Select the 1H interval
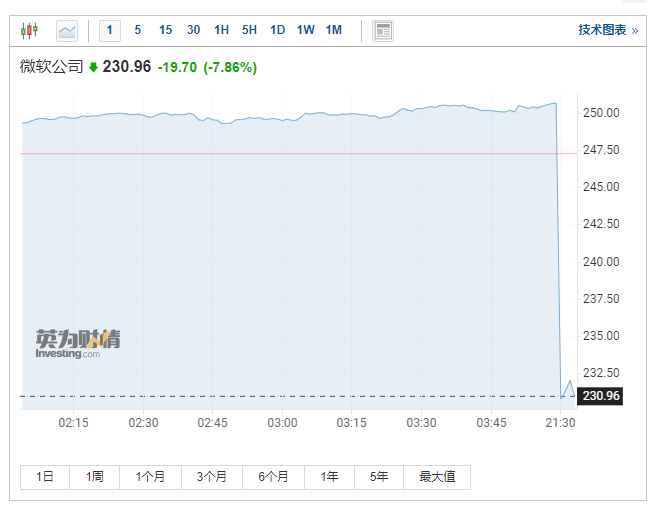This screenshot has width=658, height=514. pos(221,30)
